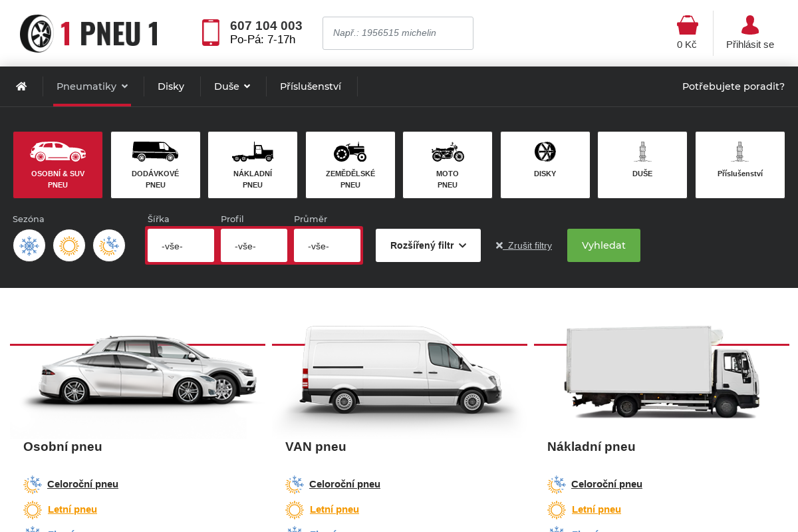798x532 pixels.
Task: Click all-season icon under Nákladní pneu
Action: [557, 485]
